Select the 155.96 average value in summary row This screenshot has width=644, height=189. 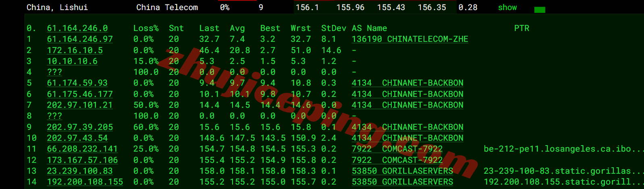pos(351,7)
